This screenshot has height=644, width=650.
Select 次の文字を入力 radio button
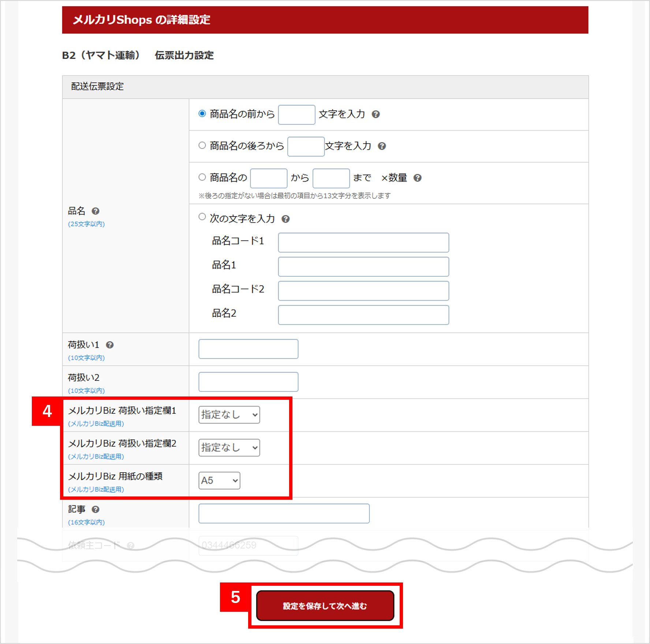(x=202, y=217)
